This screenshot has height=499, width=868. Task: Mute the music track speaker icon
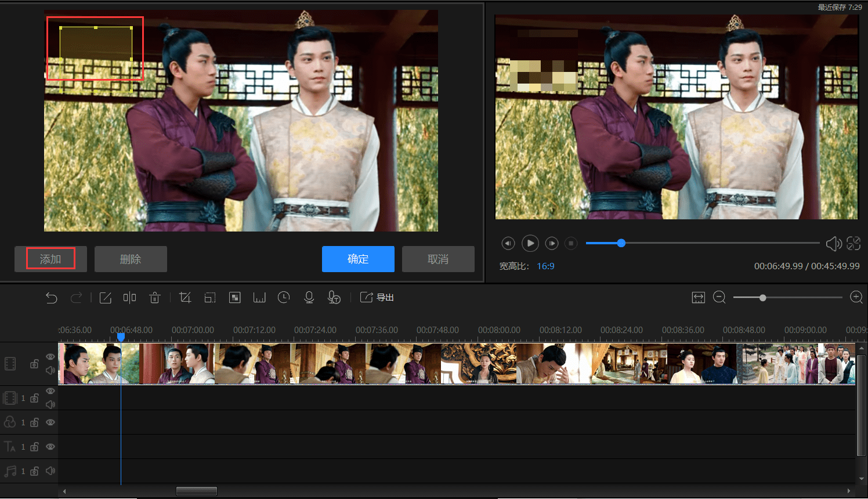(x=50, y=471)
